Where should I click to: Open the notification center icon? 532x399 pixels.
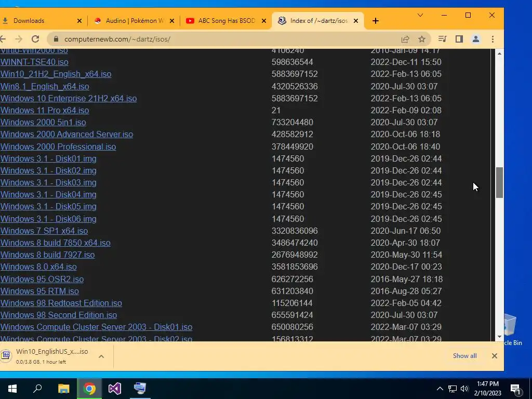516,389
